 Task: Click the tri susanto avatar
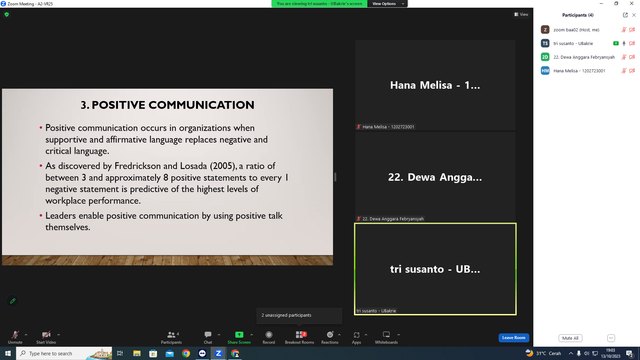545,43
